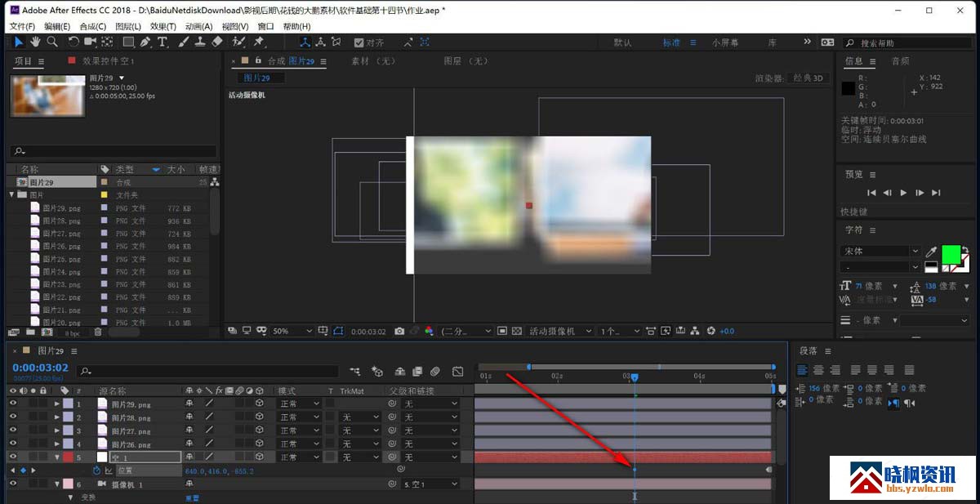Select the Clone Stamp tool
This screenshot has height=504, width=980.
tap(199, 42)
